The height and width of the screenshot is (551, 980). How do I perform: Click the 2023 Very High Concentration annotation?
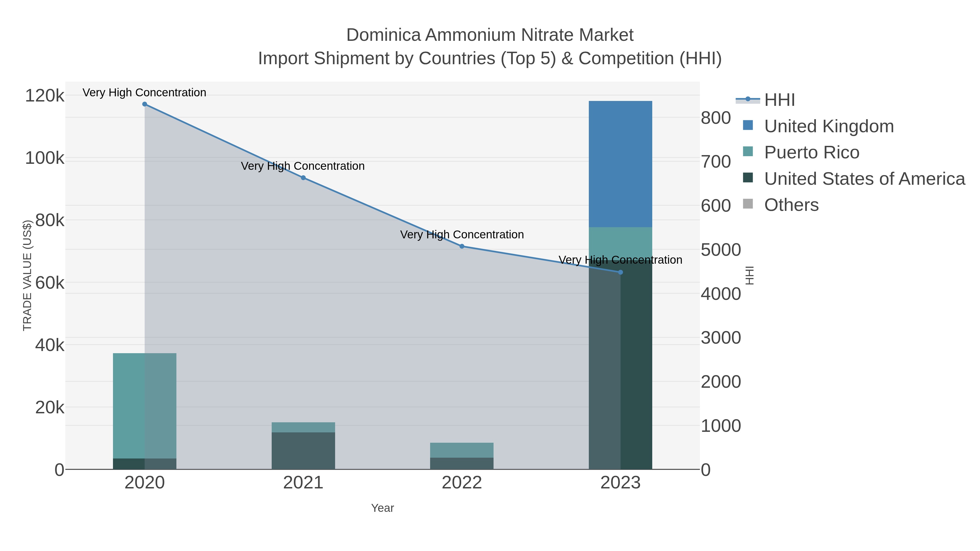(x=620, y=260)
